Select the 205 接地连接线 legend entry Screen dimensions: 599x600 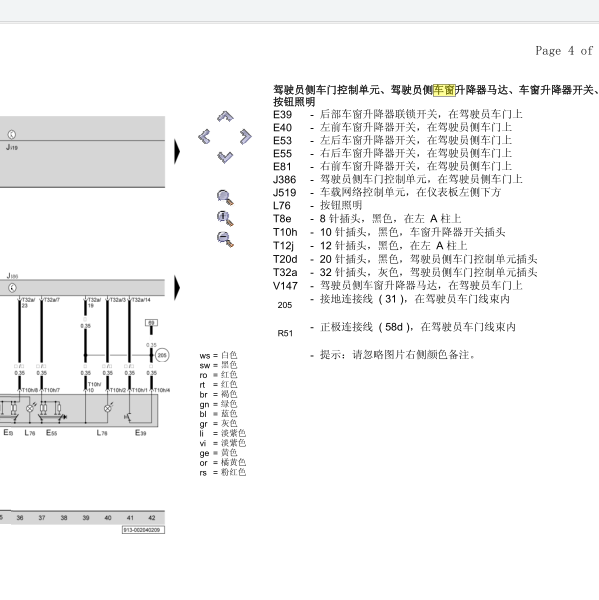pos(393,302)
